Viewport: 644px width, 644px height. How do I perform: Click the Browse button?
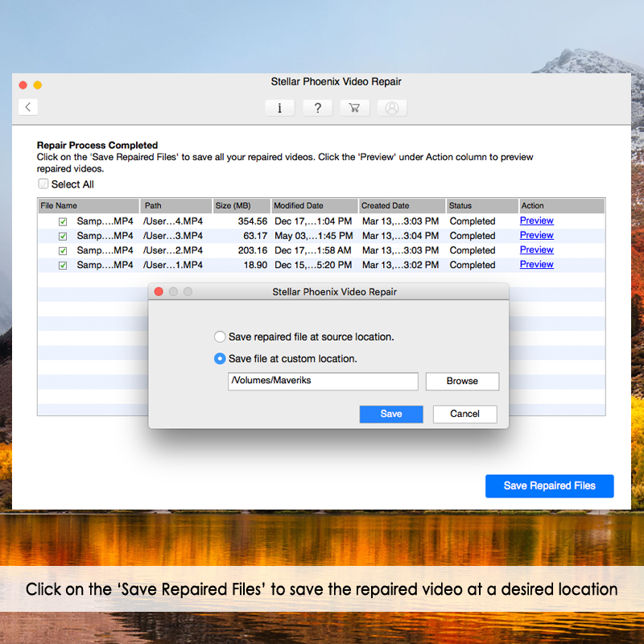462,381
